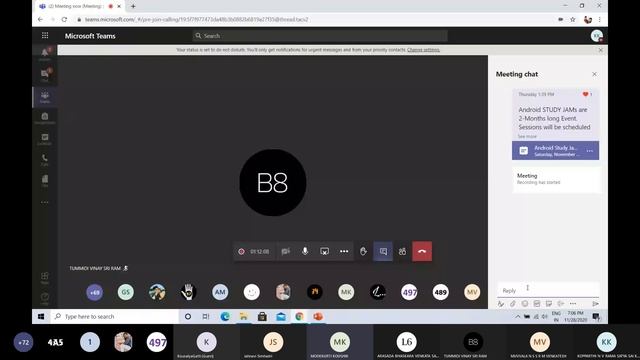Open the Chat icon in Teams sidebar
Viewport: 640px width, 360px height.
point(45,74)
